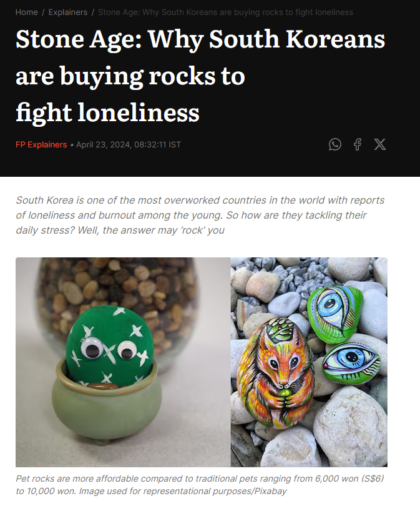This screenshot has width=420, height=511.
Task: Share the article on Facebook
Action: (x=358, y=144)
